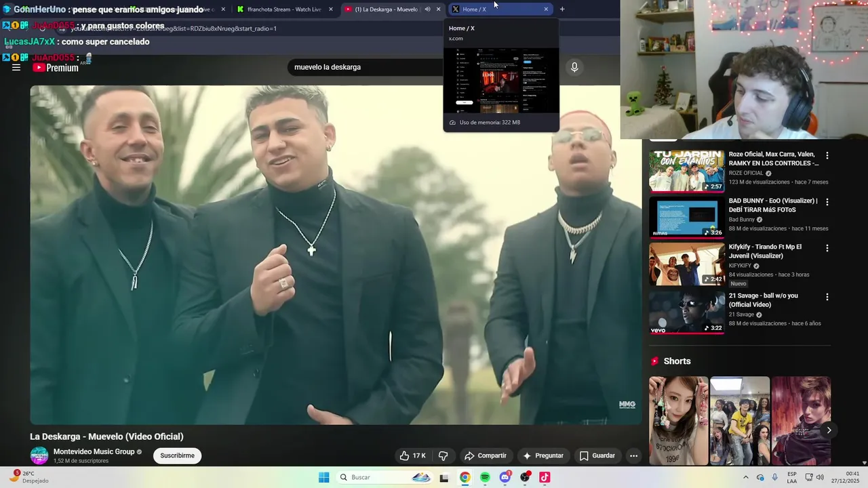Open first Shorts thumbnail
The width and height of the screenshot is (868, 488).
tap(679, 421)
